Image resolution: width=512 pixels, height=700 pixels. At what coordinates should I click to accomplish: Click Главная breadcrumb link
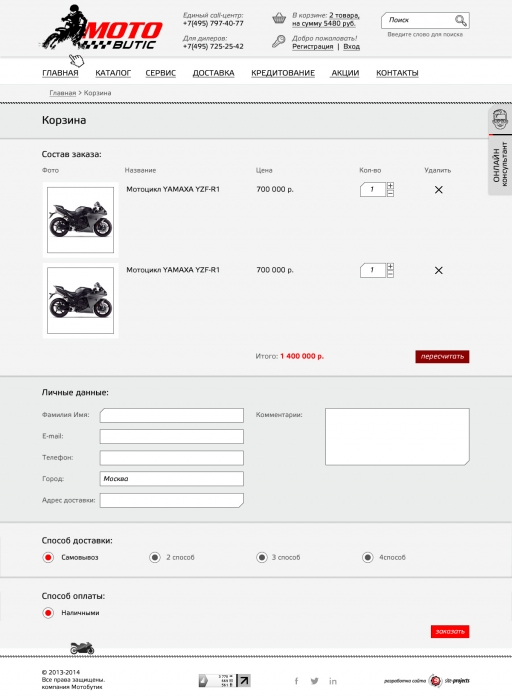(62, 93)
